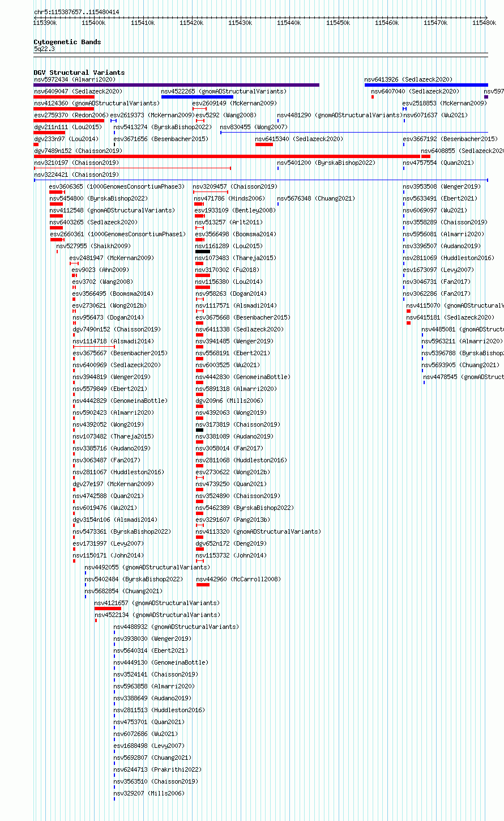The image size is (504, 821).
Task: Select nsv3953508 (Wenger2019) label
Action: 442,187
